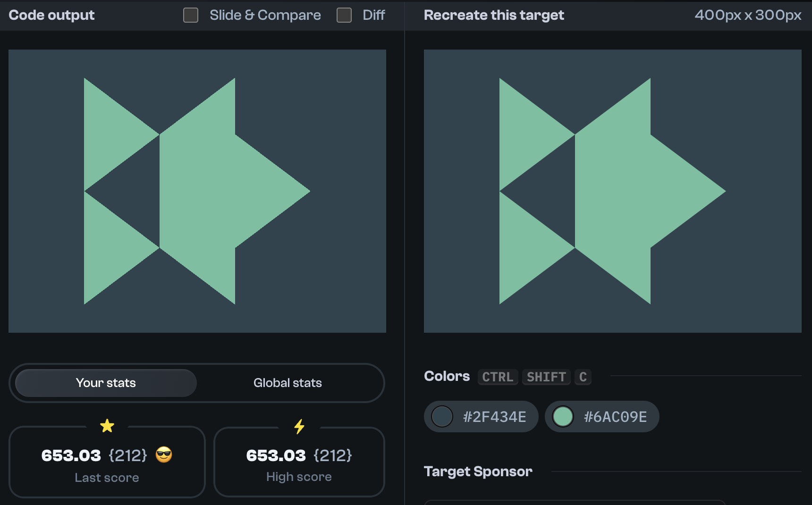Copy the #2F434E color value

tap(494, 417)
